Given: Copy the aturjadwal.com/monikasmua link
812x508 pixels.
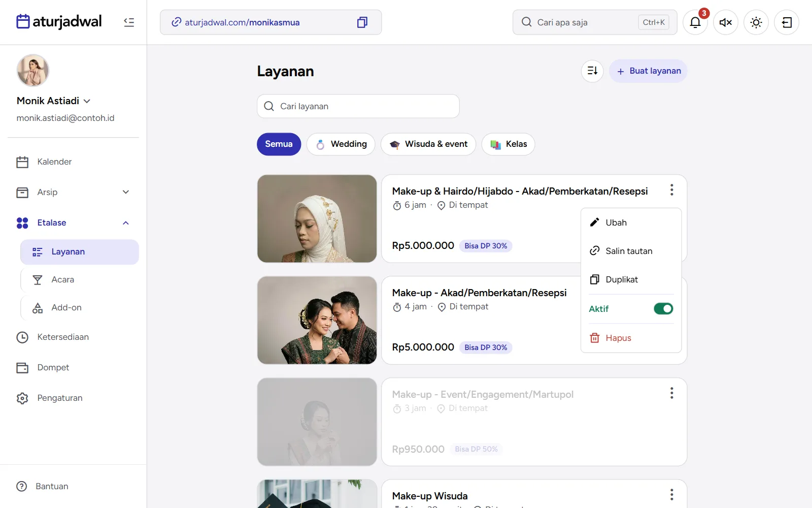Looking at the screenshot, I should tap(362, 22).
